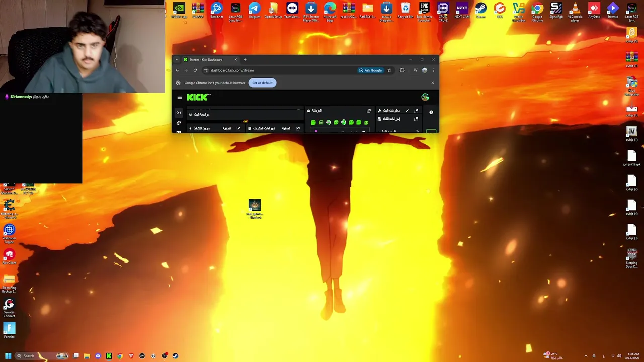Screen dimensions: 644x362
Task: Select the Kick sidebar stream icon
Action: pyautogui.click(x=178, y=113)
